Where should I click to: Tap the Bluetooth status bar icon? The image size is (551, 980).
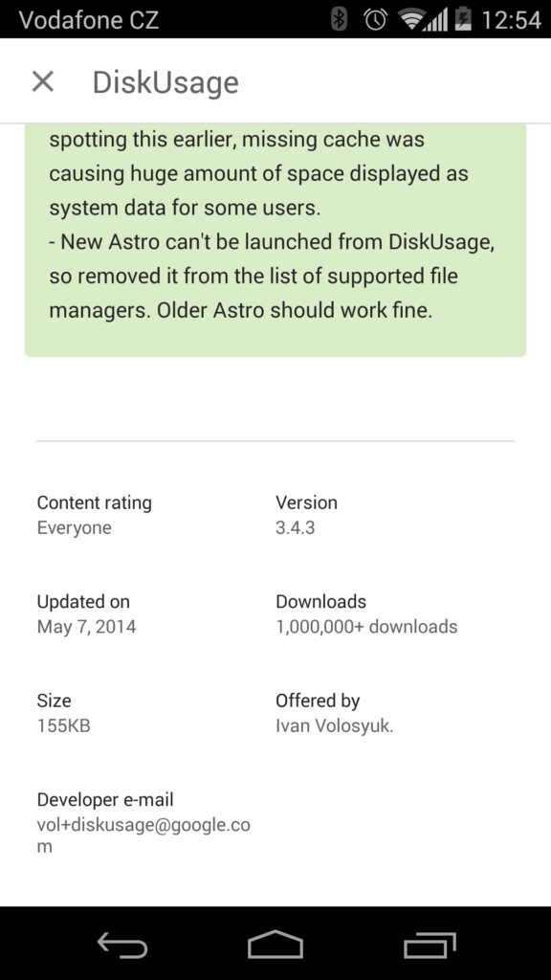(340, 19)
